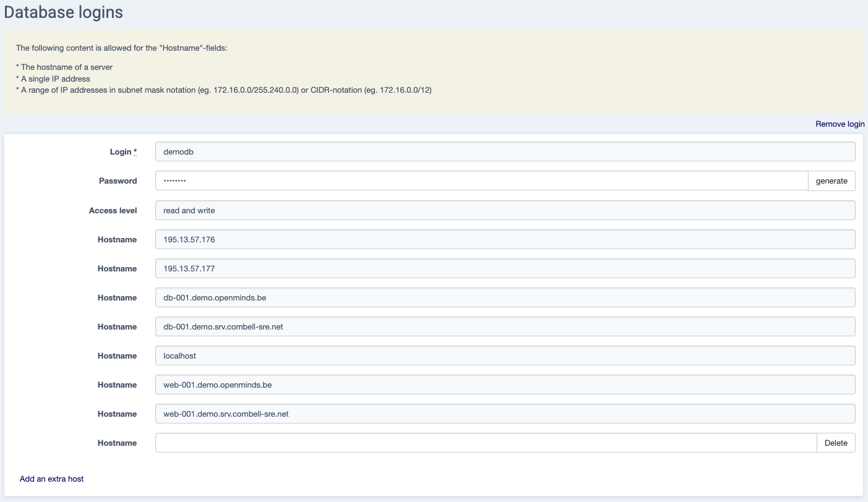The width and height of the screenshot is (868, 502).
Task: Click the 'Access level' label
Action: click(113, 210)
